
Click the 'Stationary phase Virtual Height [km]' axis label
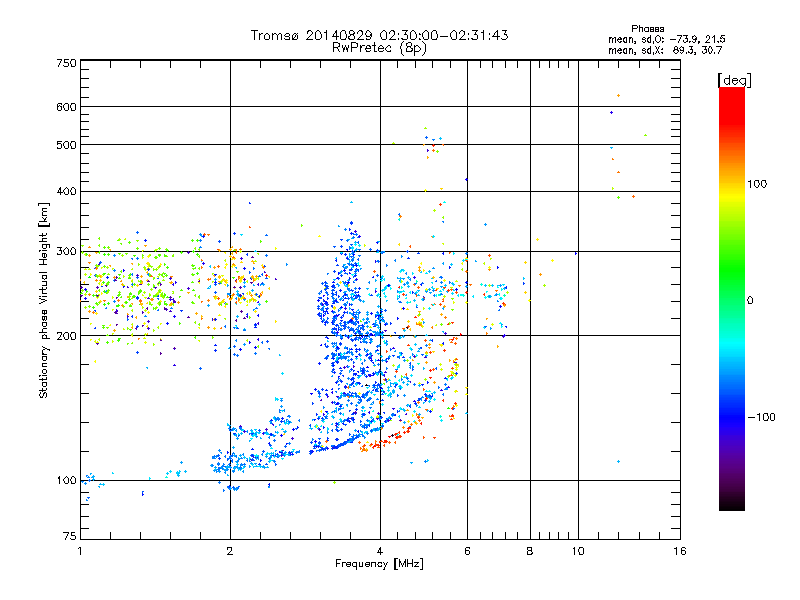click(44, 300)
